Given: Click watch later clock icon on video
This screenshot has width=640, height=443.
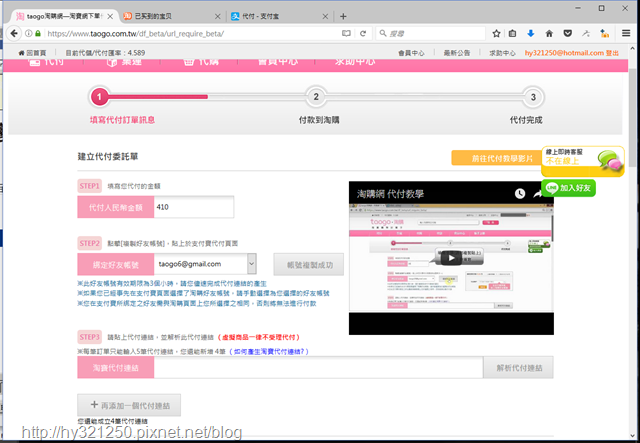Looking at the screenshot, I should (x=520, y=194).
